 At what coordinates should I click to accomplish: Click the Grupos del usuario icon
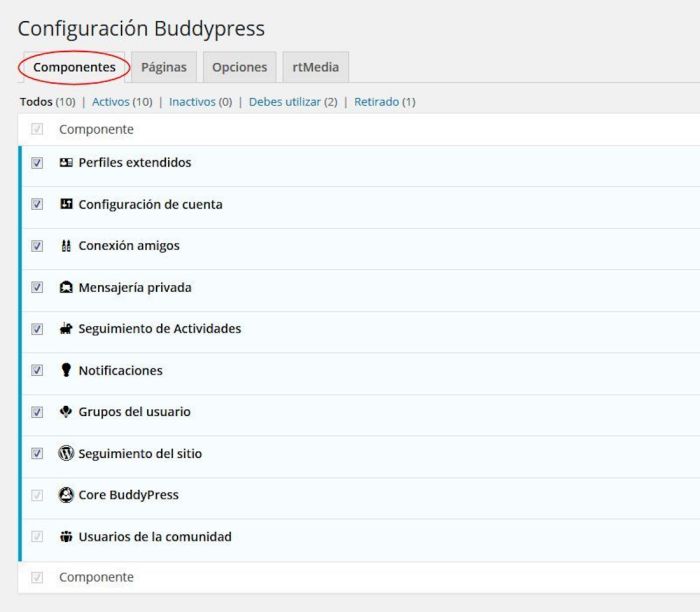pos(66,412)
